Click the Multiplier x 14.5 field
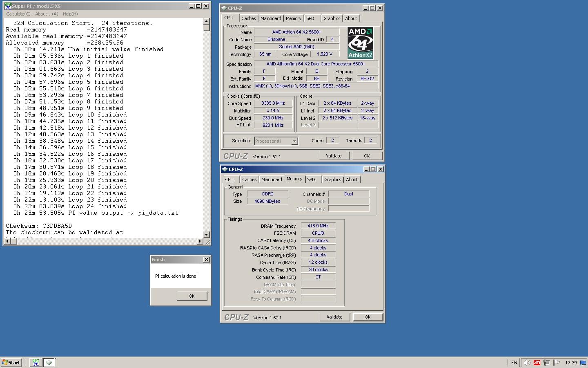 tap(273, 111)
